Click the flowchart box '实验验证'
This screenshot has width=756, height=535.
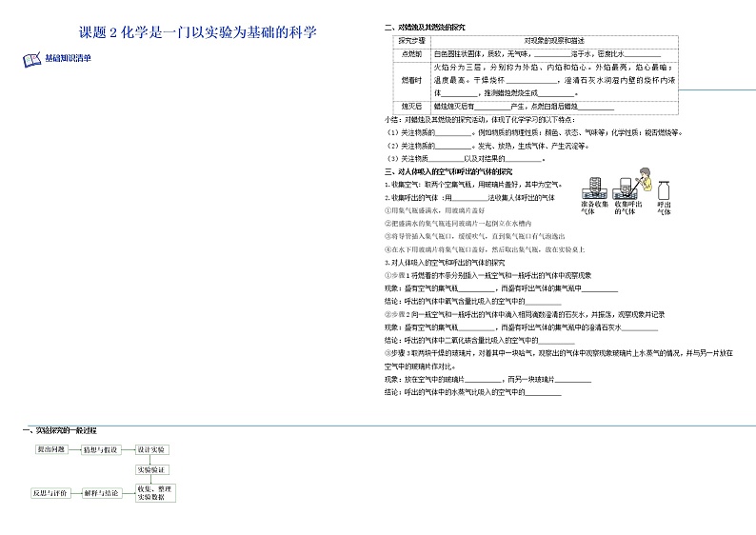[x=151, y=469]
